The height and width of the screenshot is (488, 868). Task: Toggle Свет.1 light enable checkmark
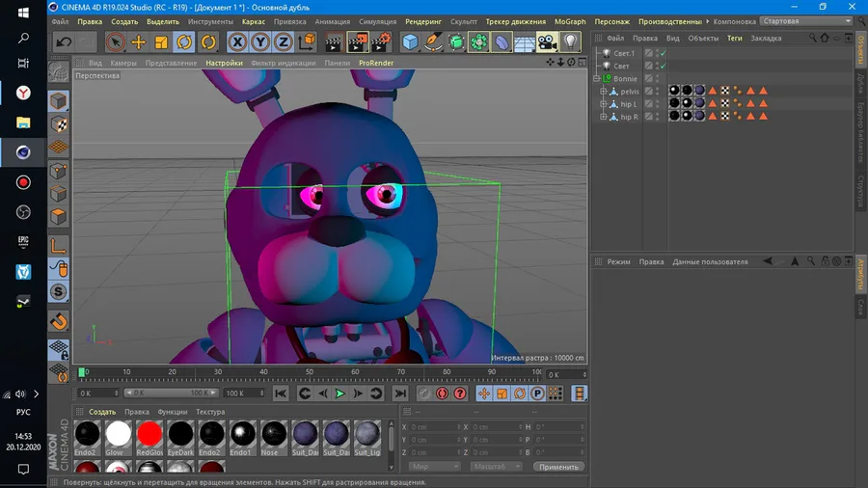(x=664, y=54)
